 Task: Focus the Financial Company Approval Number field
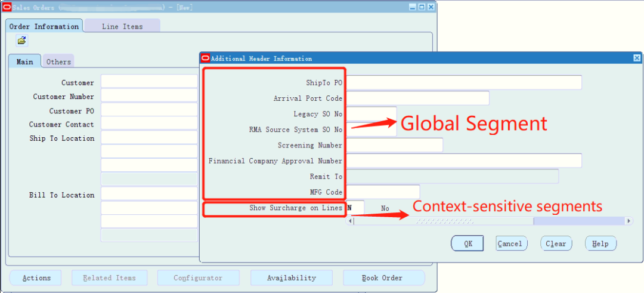coord(464,161)
